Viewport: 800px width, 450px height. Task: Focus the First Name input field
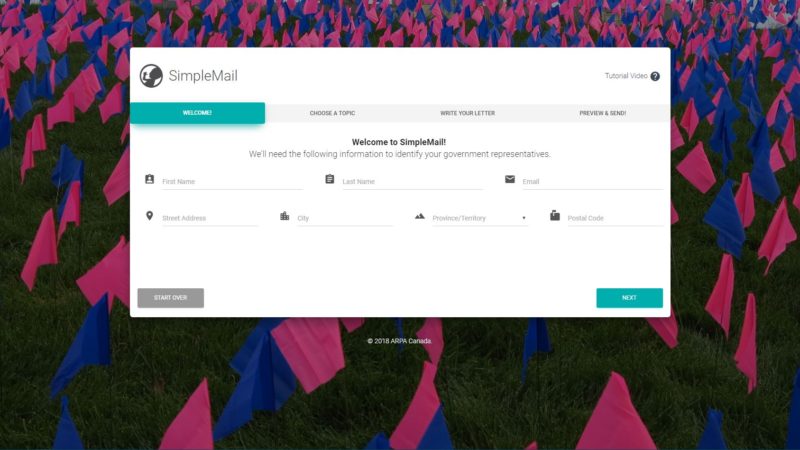[233, 182]
